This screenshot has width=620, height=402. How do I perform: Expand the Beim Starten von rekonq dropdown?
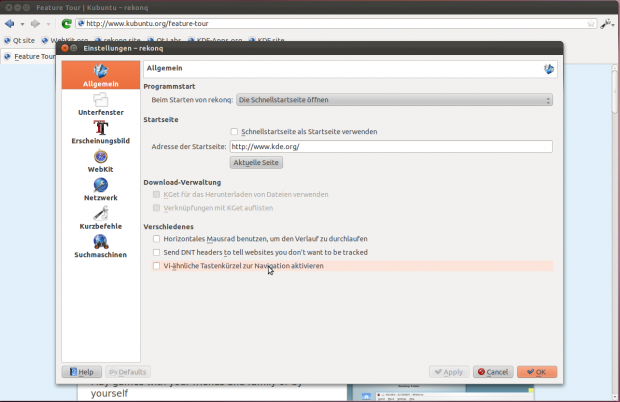tap(394, 100)
